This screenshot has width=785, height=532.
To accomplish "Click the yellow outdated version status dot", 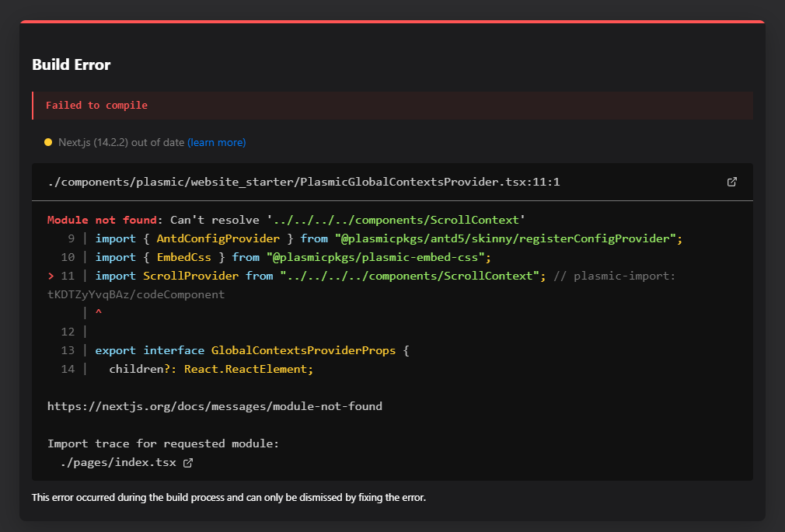I will [48, 142].
